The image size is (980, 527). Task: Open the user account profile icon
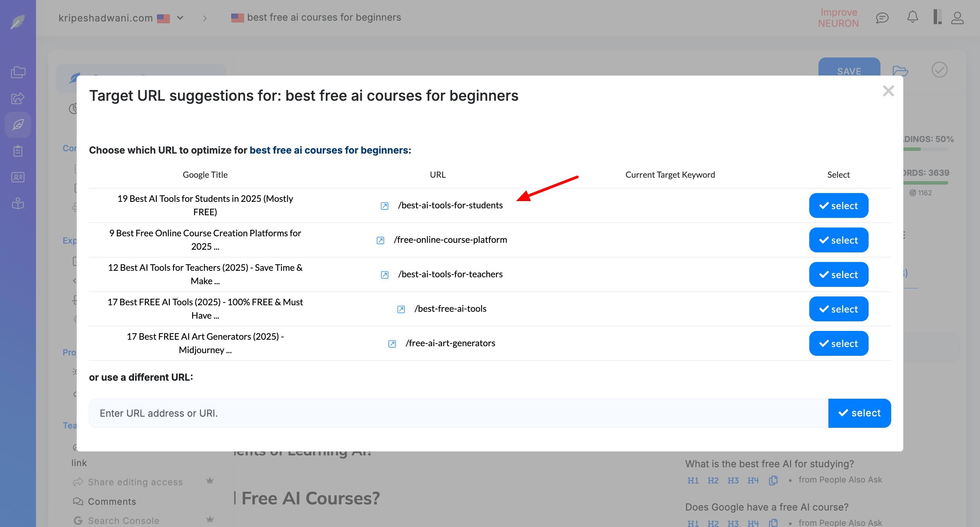957,18
